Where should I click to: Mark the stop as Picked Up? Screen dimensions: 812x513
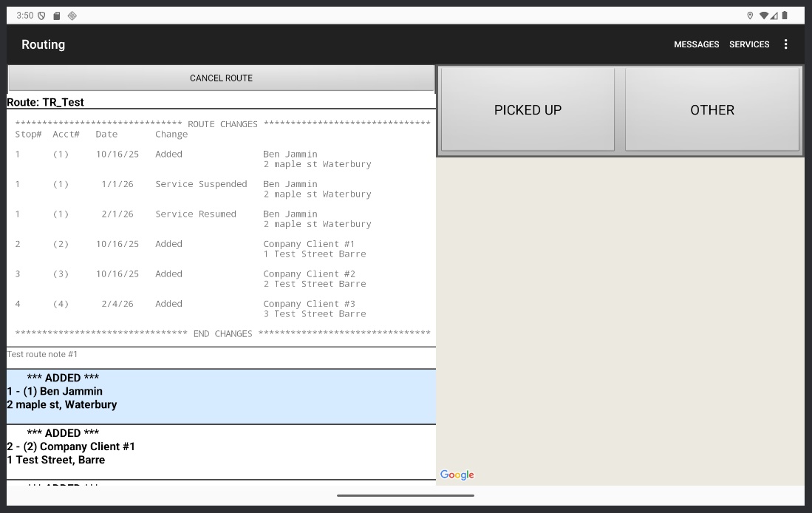coord(528,109)
